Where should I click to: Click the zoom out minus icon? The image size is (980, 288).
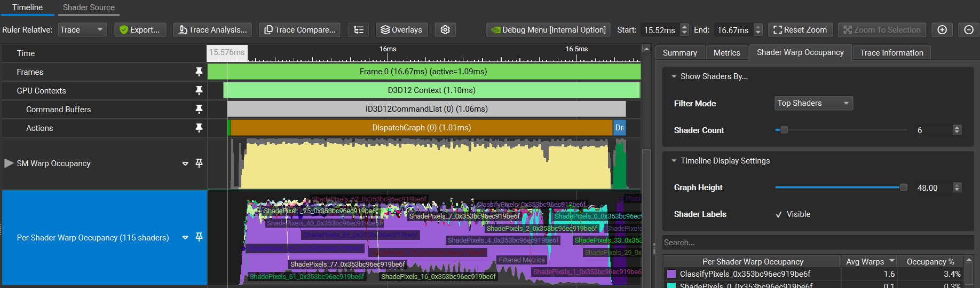969,30
